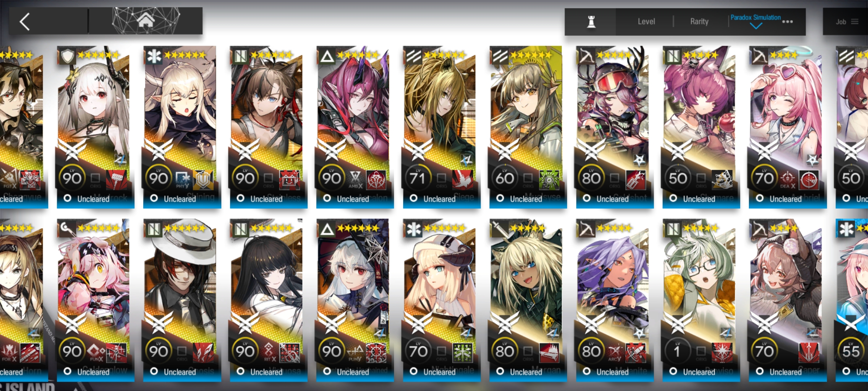Toggle the Uncleared circle on Nightingale's card
Image resolution: width=868 pixels, height=391 pixels.
click(413, 371)
